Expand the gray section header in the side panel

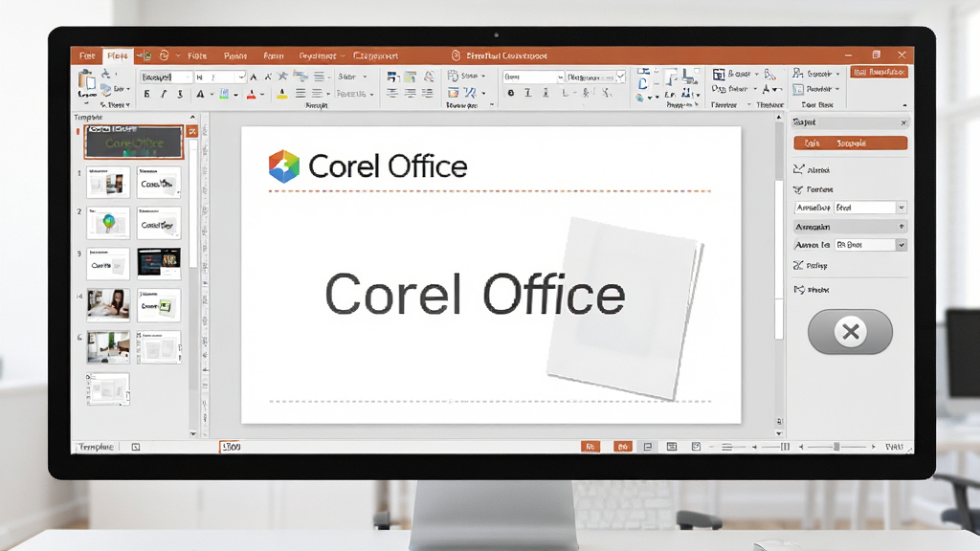click(850, 226)
